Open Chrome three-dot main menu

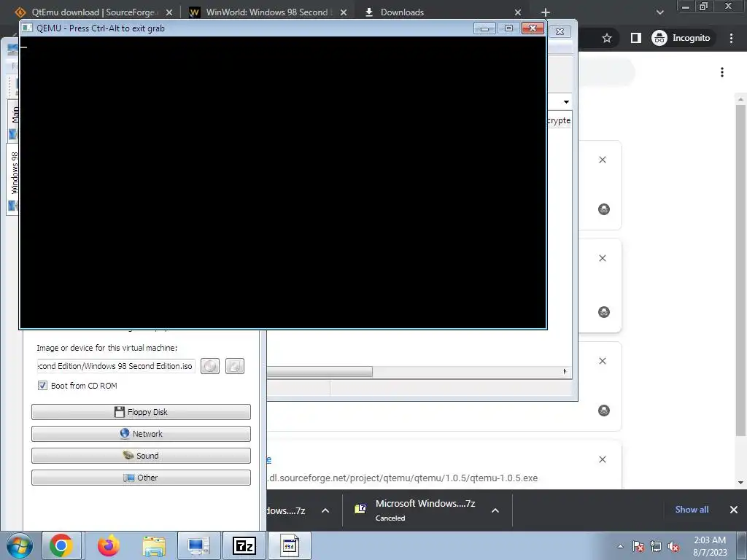[731, 38]
